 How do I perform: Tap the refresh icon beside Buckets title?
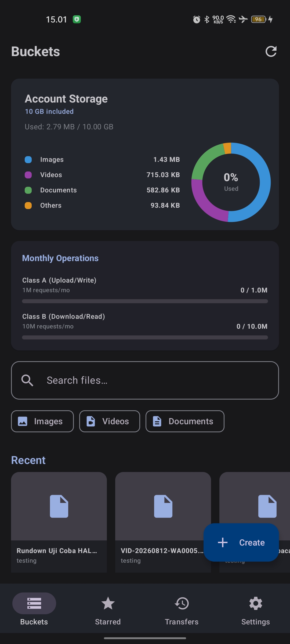tap(271, 52)
